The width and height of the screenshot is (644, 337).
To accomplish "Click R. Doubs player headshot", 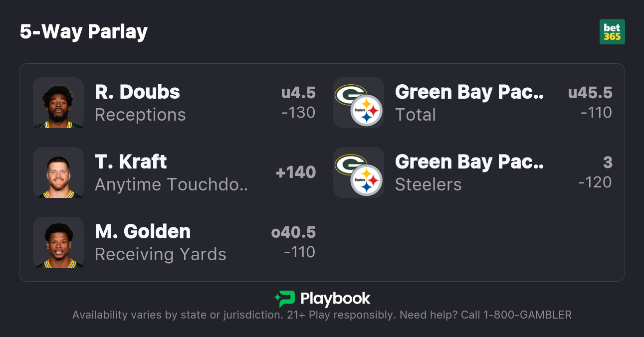I will pos(58,103).
